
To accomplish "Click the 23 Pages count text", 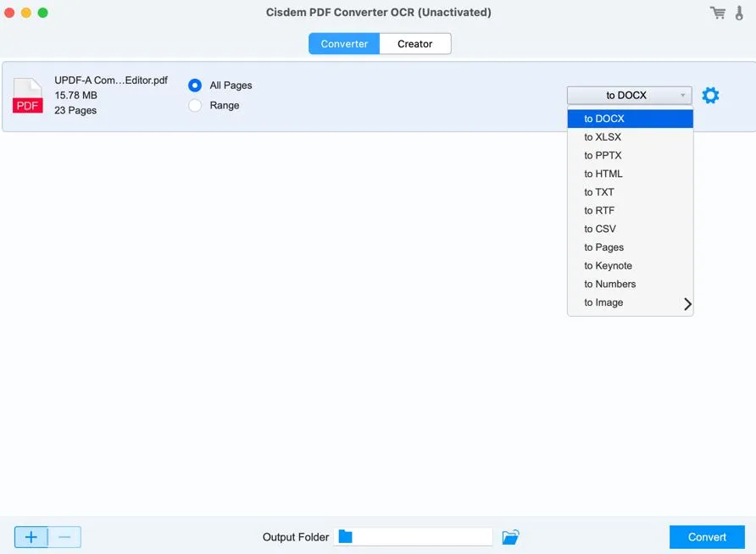I will point(75,110).
